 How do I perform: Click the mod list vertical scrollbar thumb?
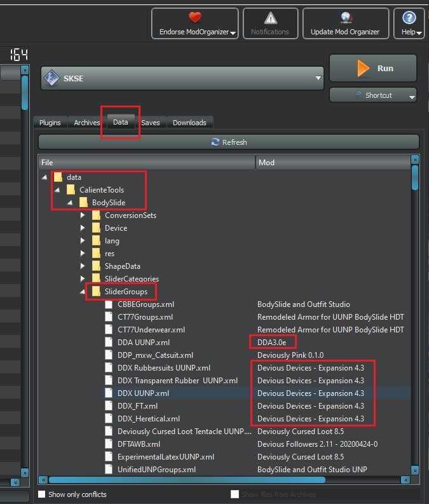pos(25,93)
